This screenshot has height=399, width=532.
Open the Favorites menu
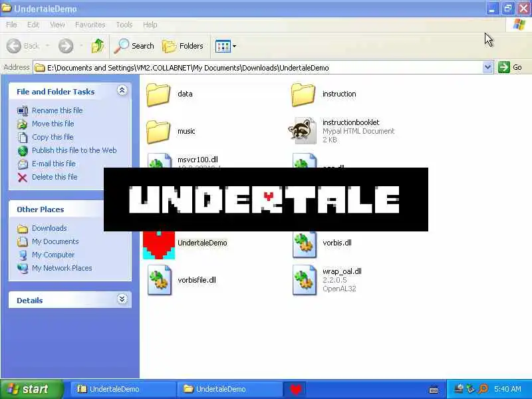pyautogui.click(x=90, y=25)
